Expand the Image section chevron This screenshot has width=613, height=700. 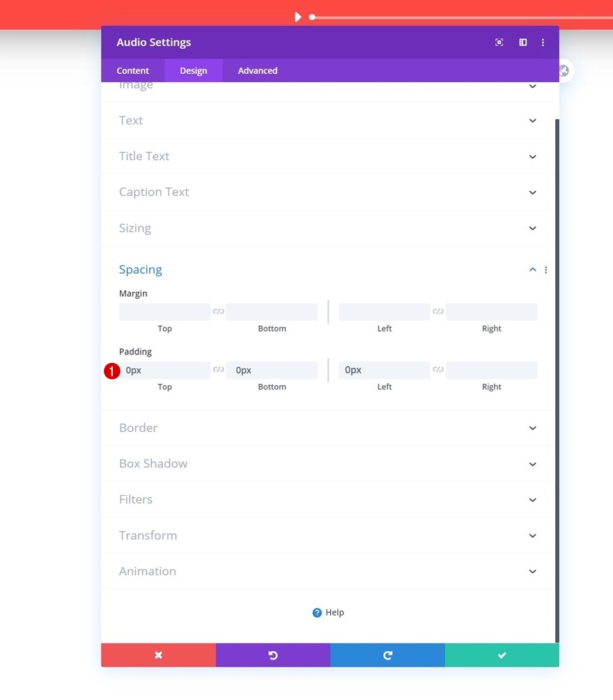click(533, 86)
